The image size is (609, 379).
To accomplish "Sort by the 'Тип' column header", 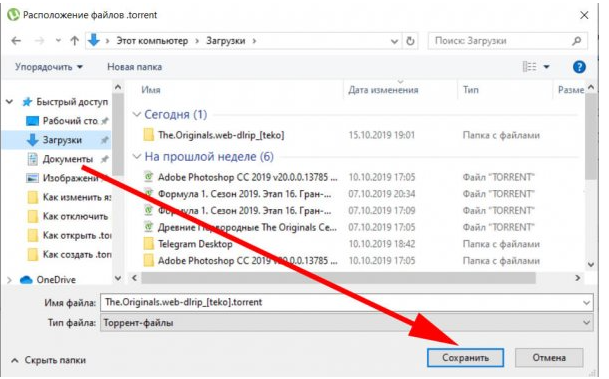I will click(470, 90).
